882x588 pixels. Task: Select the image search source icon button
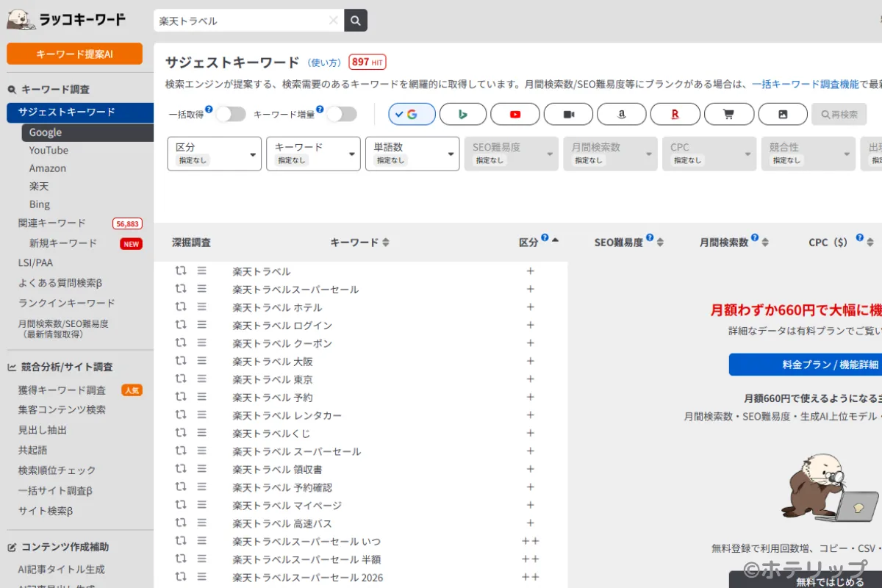783,114
